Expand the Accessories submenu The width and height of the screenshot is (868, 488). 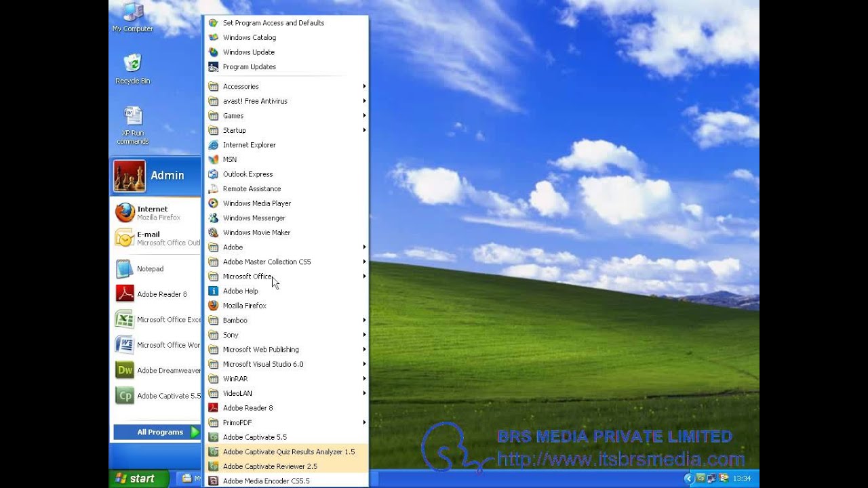pos(286,86)
